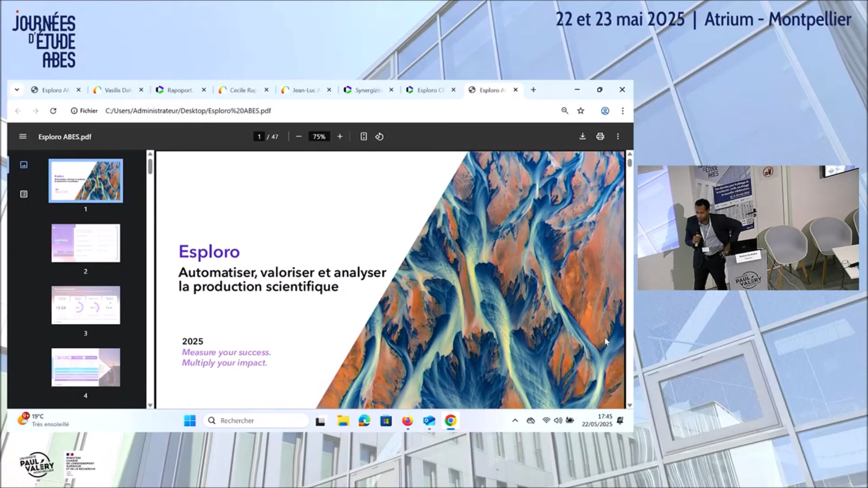Click the taskbar Rechercher search box
The height and width of the screenshot is (488, 868).
[x=256, y=421]
